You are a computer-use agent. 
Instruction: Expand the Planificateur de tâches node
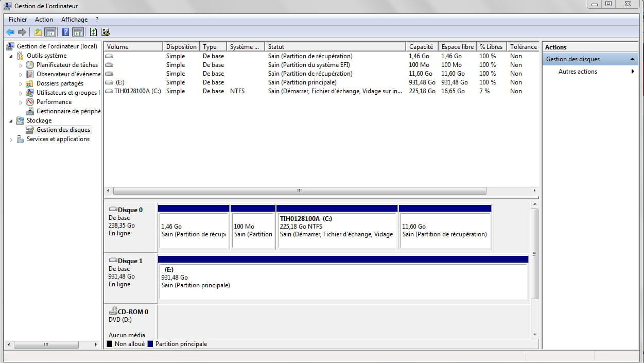(21, 65)
